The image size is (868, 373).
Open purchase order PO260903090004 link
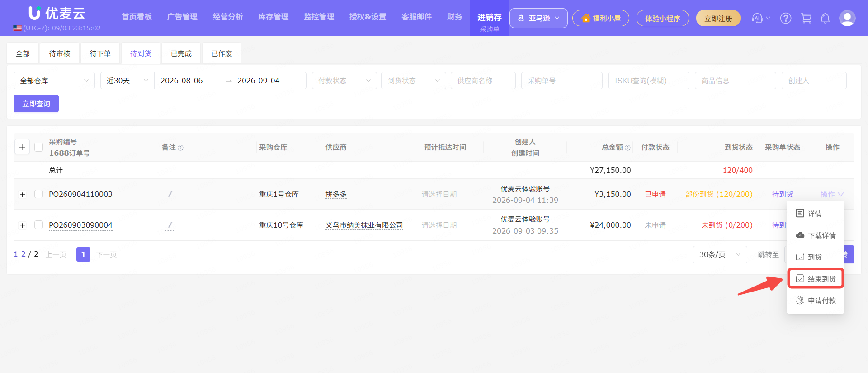coord(80,225)
